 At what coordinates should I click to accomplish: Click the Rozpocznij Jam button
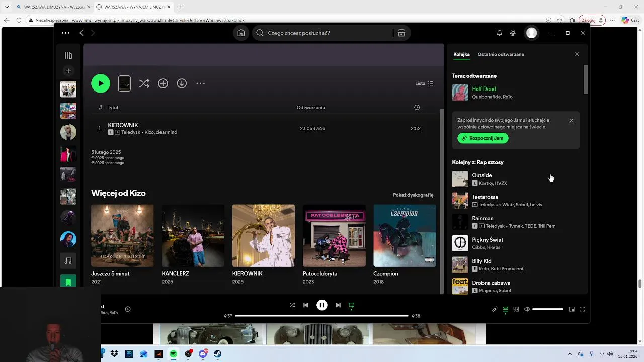click(483, 138)
